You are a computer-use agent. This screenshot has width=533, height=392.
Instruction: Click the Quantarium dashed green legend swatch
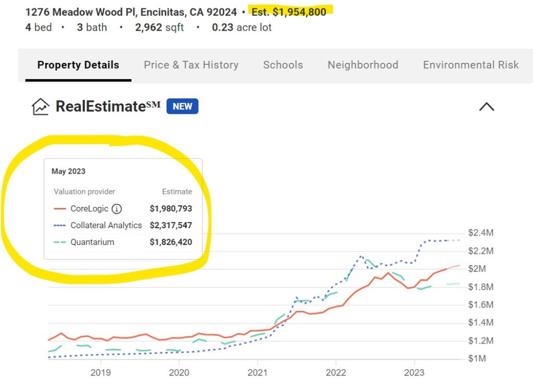click(60, 242)
